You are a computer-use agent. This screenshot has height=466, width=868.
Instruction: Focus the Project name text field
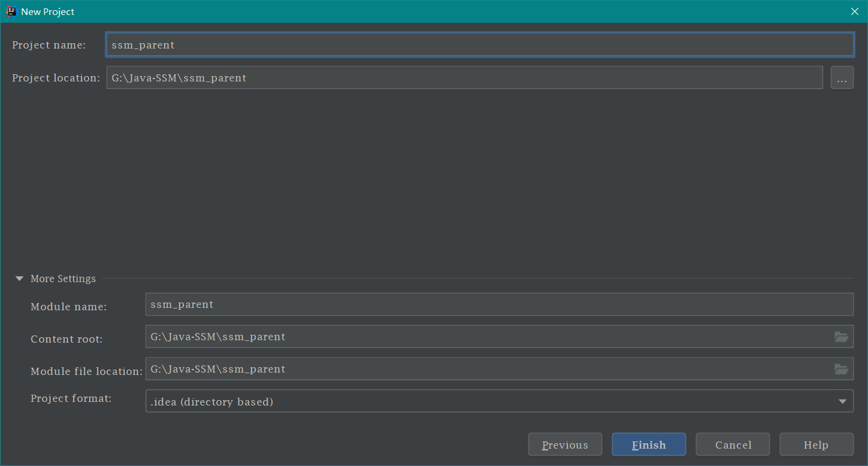479,45
